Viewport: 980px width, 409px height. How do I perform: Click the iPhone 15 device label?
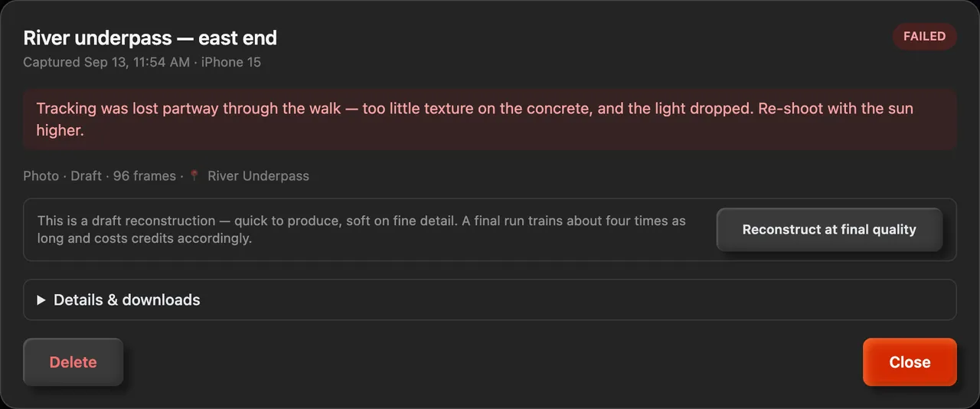click(x=231, y=62)
